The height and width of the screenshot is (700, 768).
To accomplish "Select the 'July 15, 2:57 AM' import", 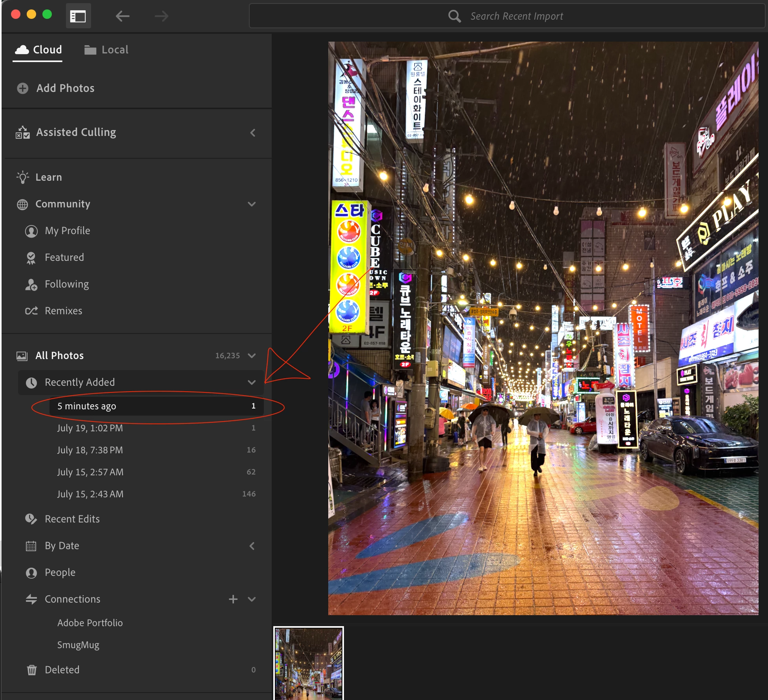I will click(x=157, y=472).
